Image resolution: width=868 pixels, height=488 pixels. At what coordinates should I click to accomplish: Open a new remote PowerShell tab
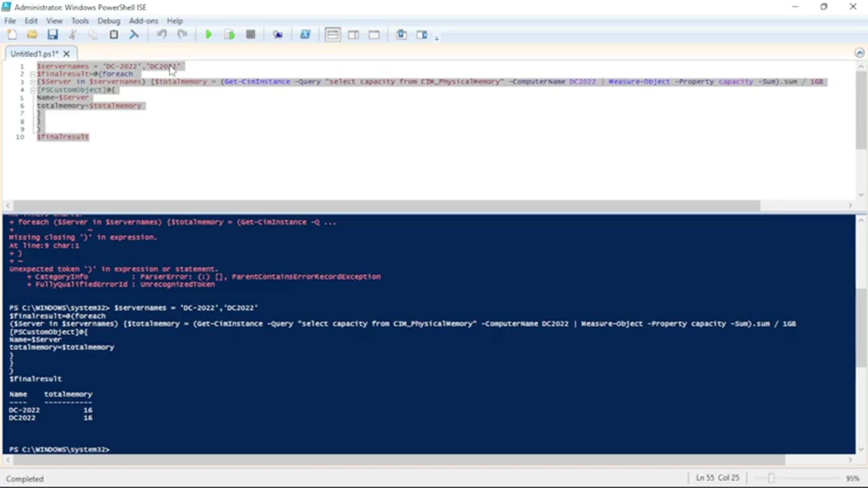coord(277,35)
